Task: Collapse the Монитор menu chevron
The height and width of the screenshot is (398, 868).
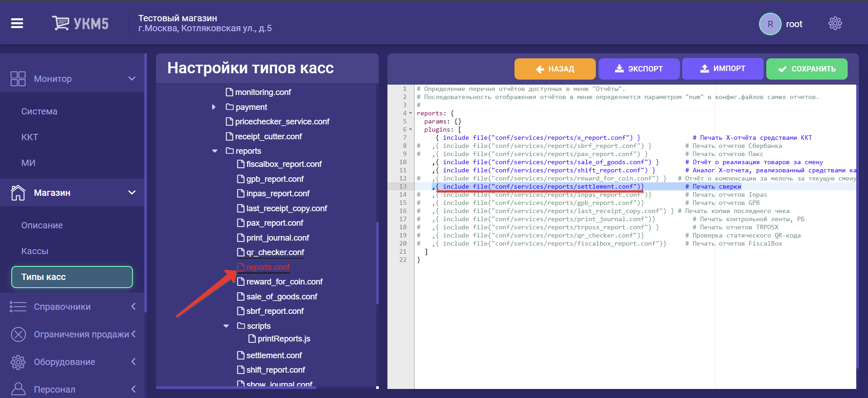Action: coord(132,79)
